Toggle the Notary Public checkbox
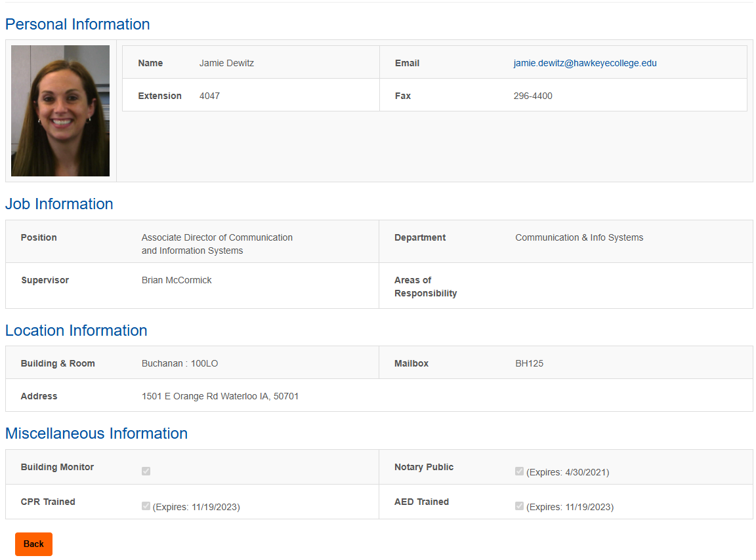The width and height of the screenshot is (756, 560). (519, 471)
